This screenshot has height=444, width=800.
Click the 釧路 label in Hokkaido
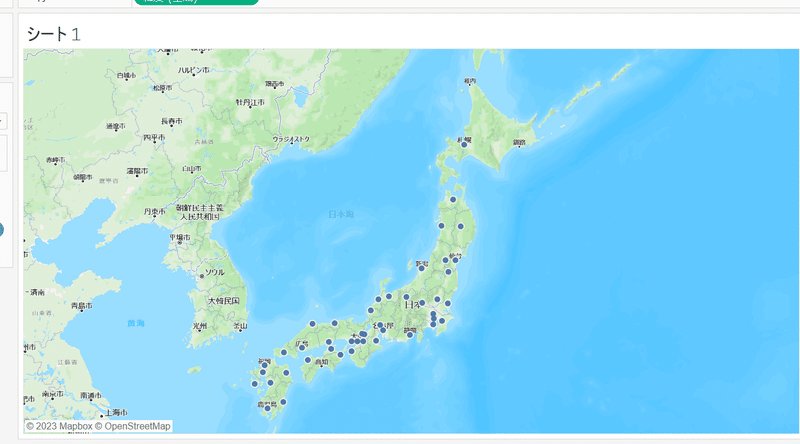(519, 142)
